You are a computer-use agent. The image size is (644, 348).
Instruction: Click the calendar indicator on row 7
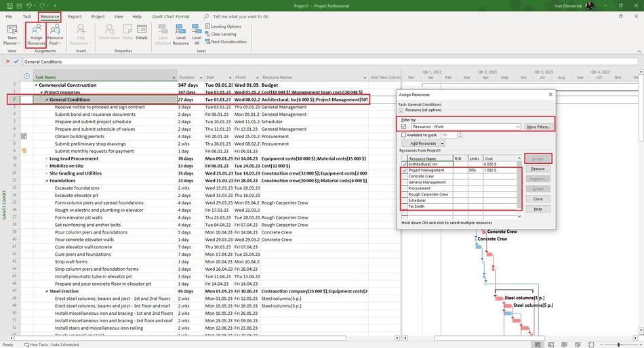(x=24, y=136)
